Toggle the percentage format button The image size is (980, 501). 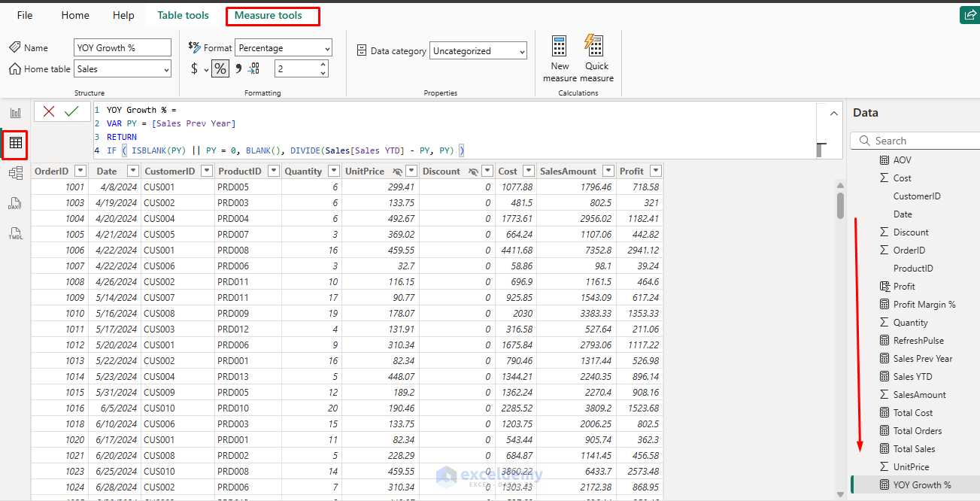(220, 68)
